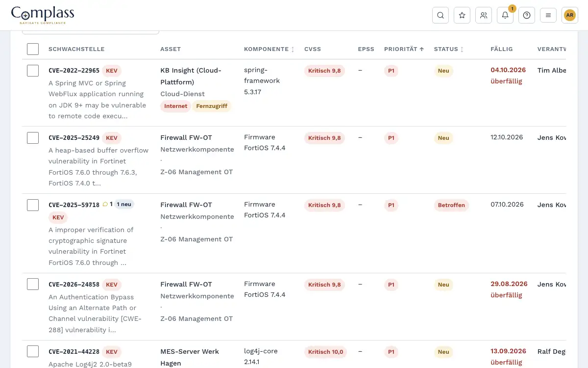This screenshot has height=368, width=588.
Task: Open vulnerability CVE-2025-25249
Action: click(74, 138)
